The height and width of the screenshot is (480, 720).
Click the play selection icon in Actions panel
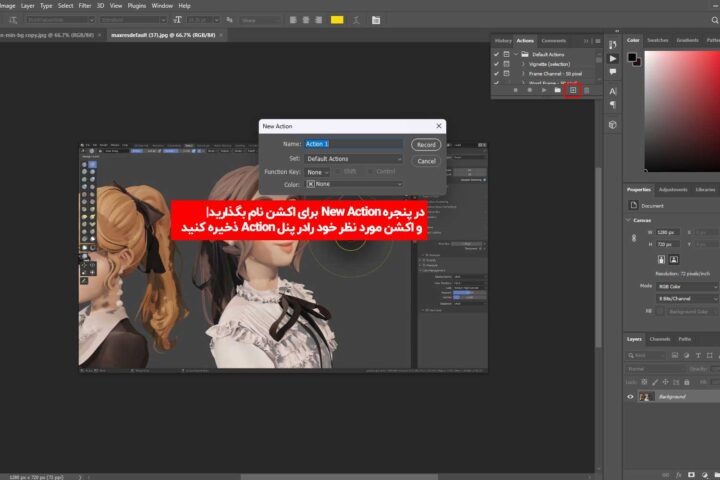coord(544,90)
